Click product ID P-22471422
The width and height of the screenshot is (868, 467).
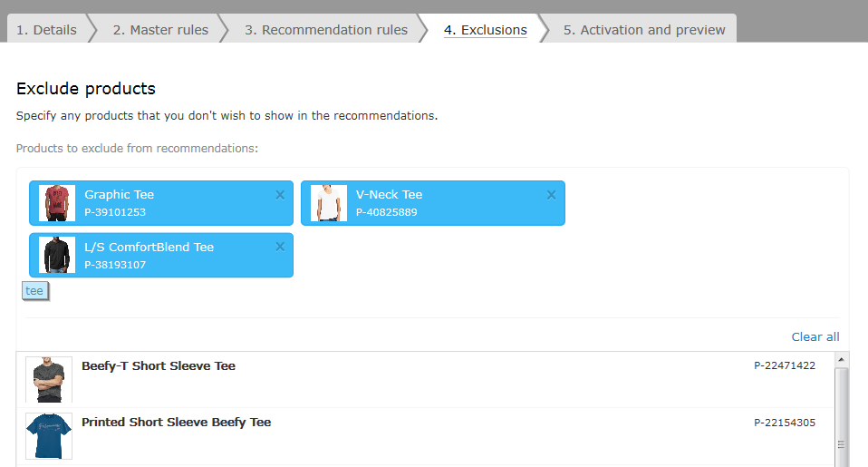pyautogui.click(x=785, y=365)
